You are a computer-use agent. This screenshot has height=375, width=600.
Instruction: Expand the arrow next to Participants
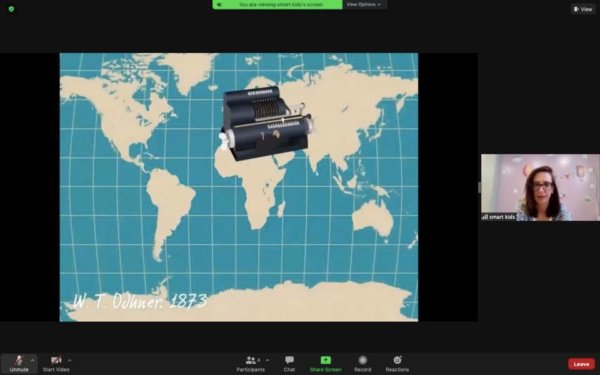tap(267, 360)
